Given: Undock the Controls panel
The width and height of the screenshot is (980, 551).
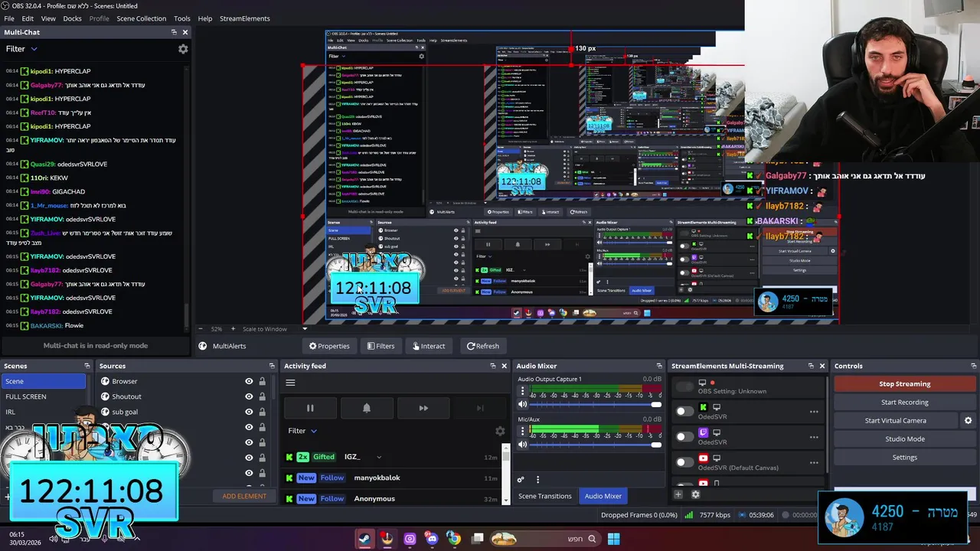Looking at the screenshot, I should click(x=973, y=366).
